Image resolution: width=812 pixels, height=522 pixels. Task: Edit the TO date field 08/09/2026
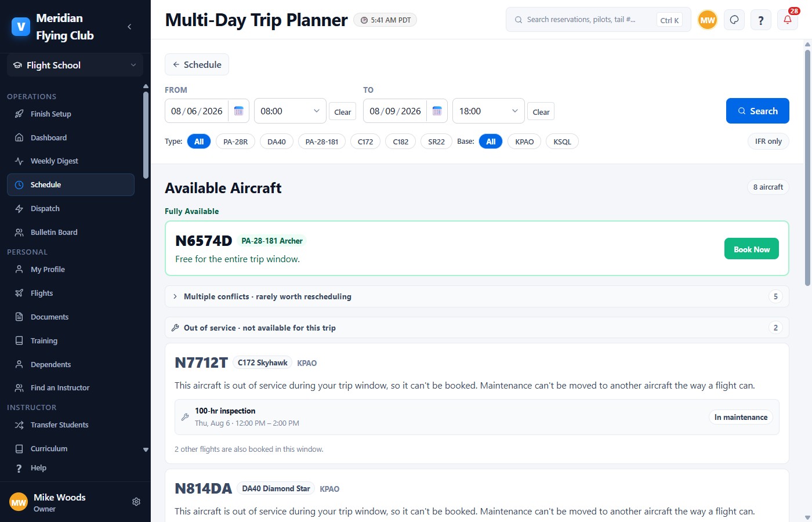click(x=396, y=111)
